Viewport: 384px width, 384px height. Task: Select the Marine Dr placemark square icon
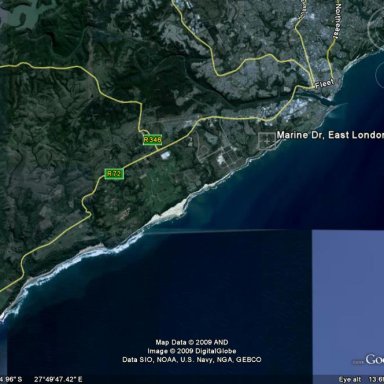pos(267,141)
